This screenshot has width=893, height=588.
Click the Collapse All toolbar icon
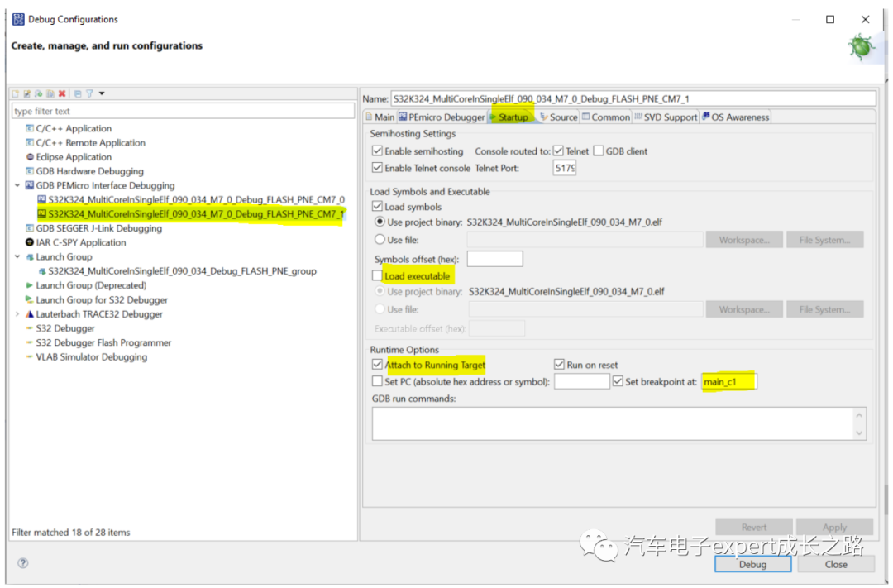(78, 93)
